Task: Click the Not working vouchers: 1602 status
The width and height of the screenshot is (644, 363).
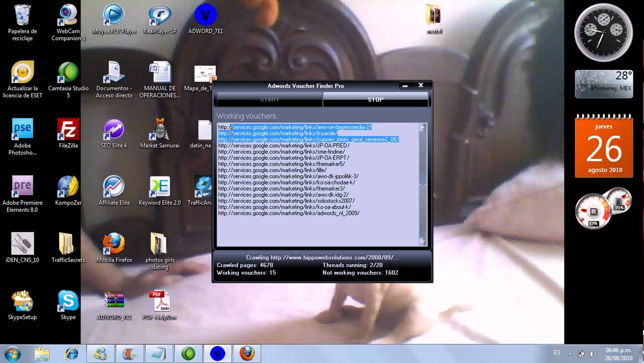Action: pyautogui.click(x=360, y=273)
